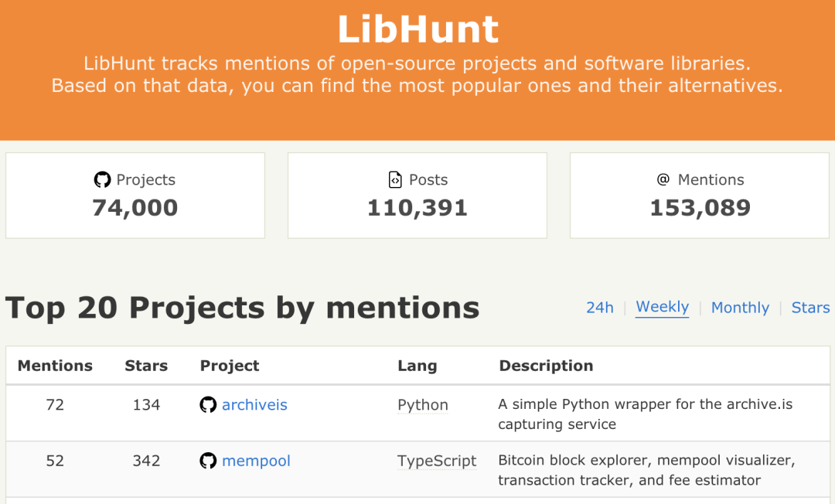The image size is (835, 504).
Task: Select the Weekly ranking tab
Action: point(662,307)
